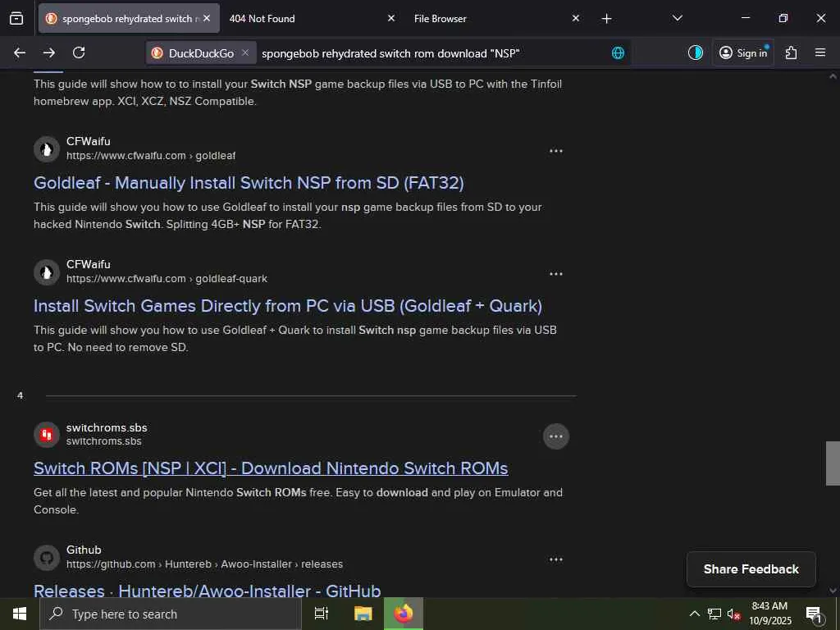The width and height of the screenshot is (840, 630).
Task: Open the Firefox application hamburger menu
Action: 820,52
